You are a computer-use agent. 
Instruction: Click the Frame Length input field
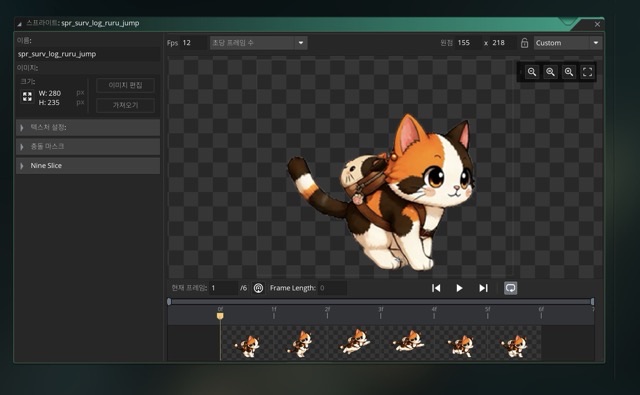(x=332, y=288)
